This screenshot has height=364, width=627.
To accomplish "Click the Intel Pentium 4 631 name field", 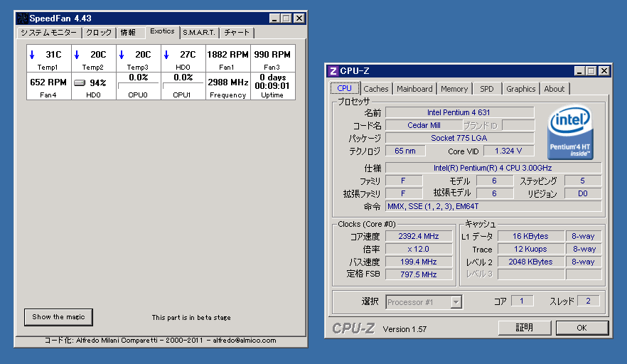I will pyautogui.click(x=459, y=112).
